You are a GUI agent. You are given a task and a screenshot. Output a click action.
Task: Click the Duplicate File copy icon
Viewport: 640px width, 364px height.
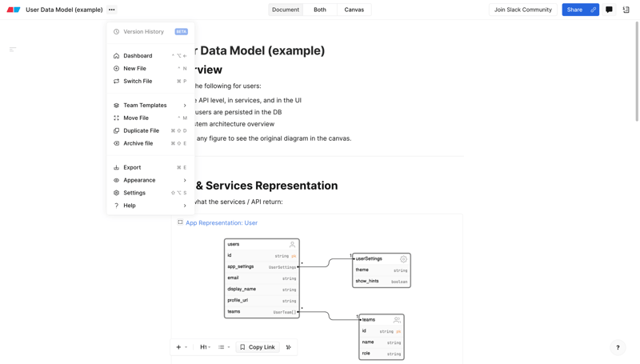(x=116, y=130)
